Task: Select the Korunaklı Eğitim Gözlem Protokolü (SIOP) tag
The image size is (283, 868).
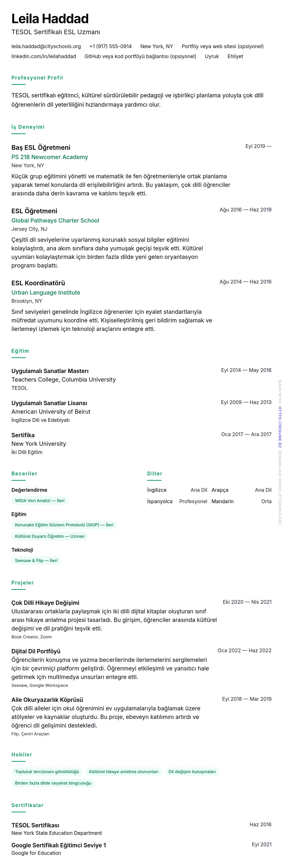Action: click(64, 525)
